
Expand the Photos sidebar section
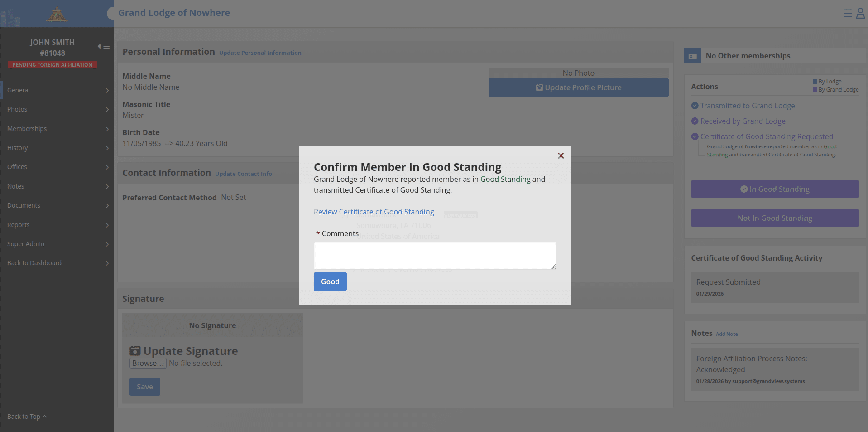point(57,109)
